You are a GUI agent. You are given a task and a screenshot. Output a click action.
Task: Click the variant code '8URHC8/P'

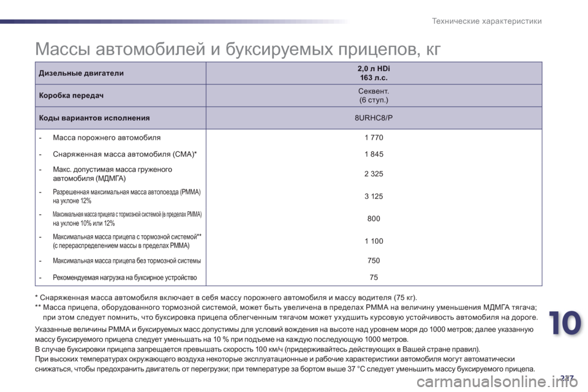tap(374, 118)
